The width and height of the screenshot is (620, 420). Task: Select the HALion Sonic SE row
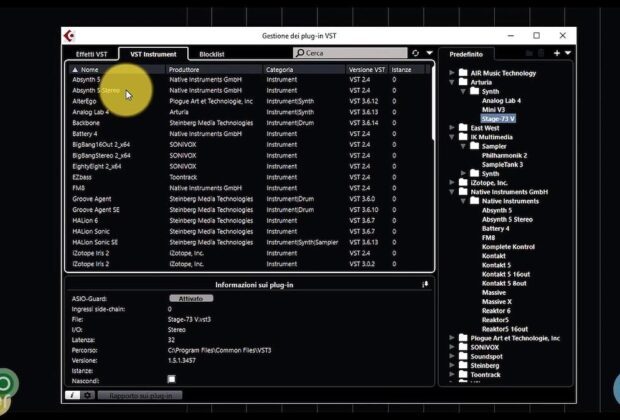249,242
